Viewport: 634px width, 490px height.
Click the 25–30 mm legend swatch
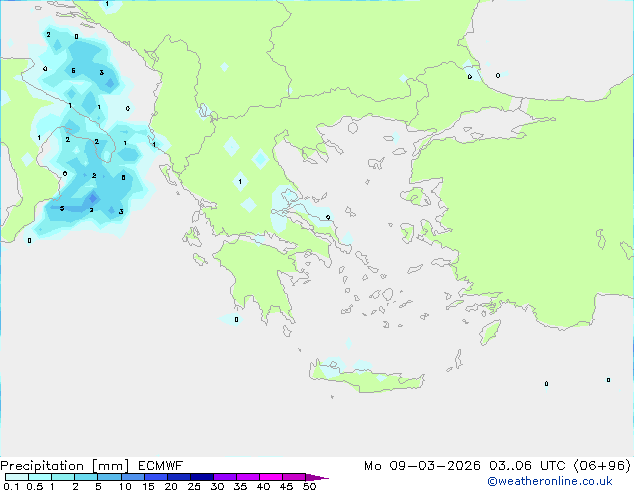point(201,477)
